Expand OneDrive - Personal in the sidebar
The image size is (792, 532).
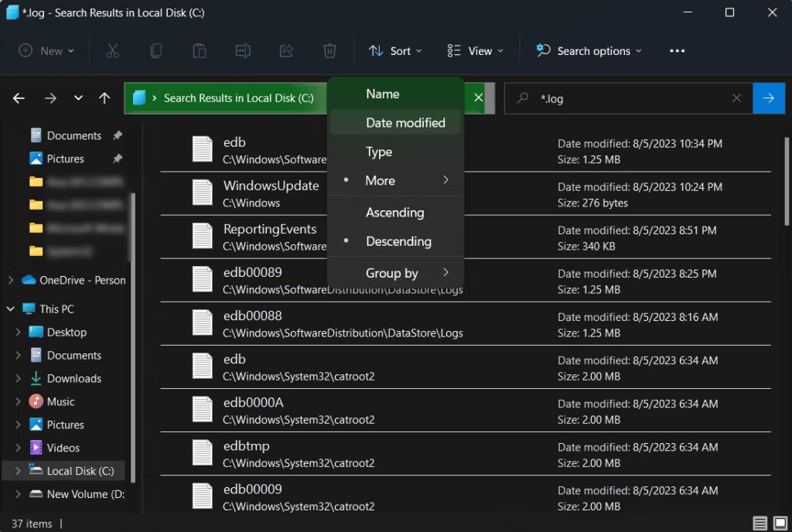pyautogui.click(x=11, y=280)
